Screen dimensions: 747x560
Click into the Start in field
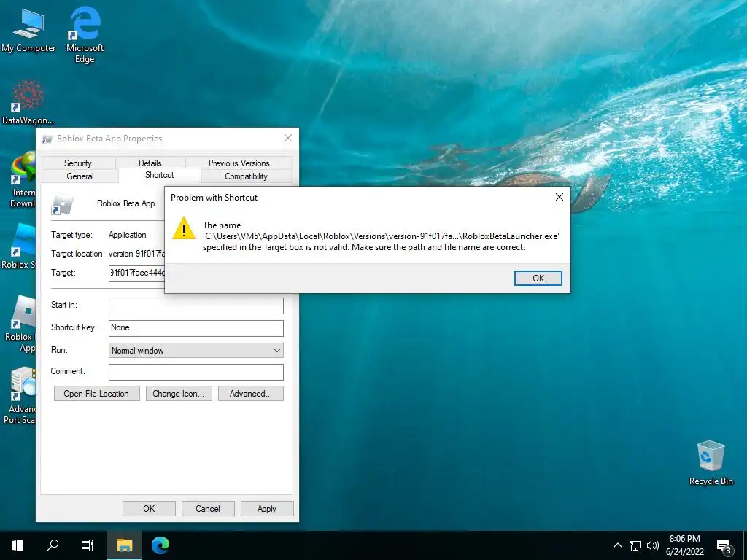196,306
